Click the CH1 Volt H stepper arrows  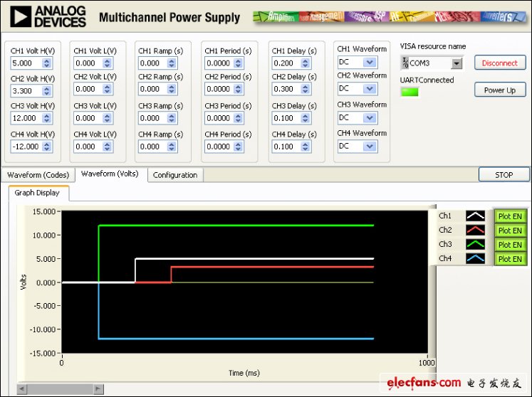[x=47, y=63]
